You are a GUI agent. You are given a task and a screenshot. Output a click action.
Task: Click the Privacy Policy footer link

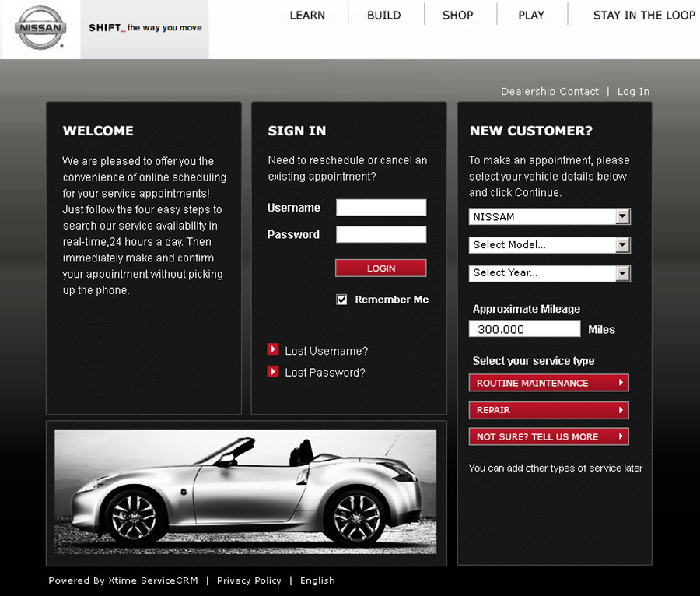tap(249, 580)
